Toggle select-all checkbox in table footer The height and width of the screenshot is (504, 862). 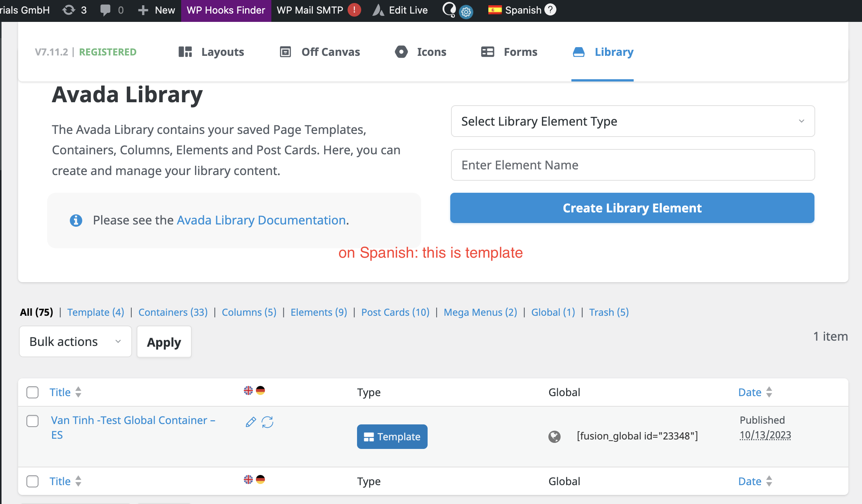click(32, 481)
